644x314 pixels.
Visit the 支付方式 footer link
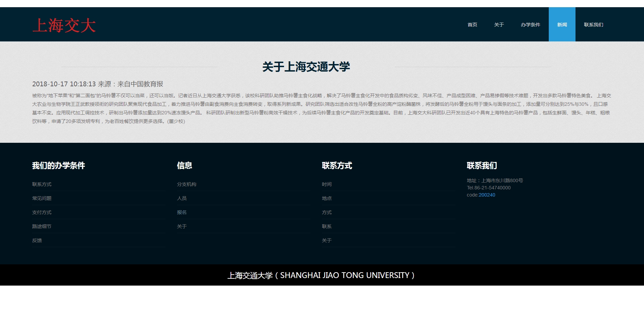pyautogui.click(x=42, y=212)
